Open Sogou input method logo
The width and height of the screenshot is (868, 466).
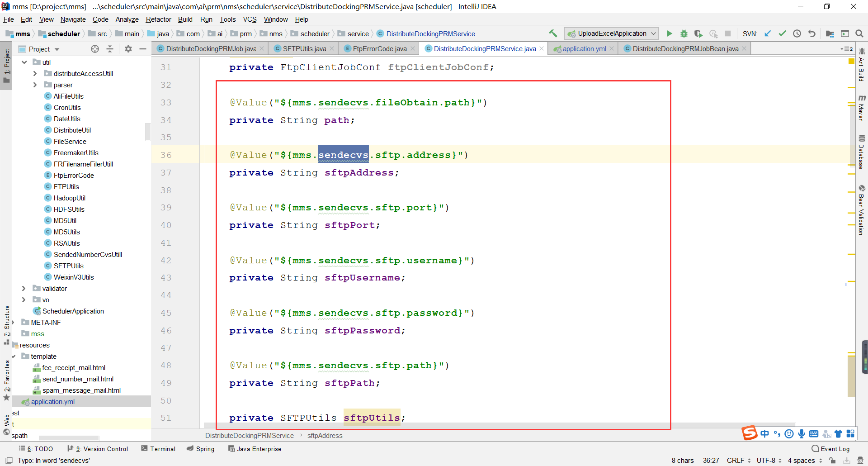[749, 433]
